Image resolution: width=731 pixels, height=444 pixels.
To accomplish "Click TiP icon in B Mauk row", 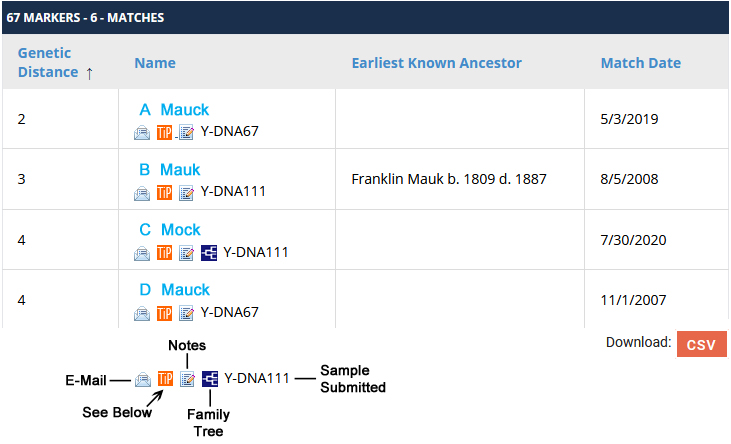I will click(x=165, y=192).
